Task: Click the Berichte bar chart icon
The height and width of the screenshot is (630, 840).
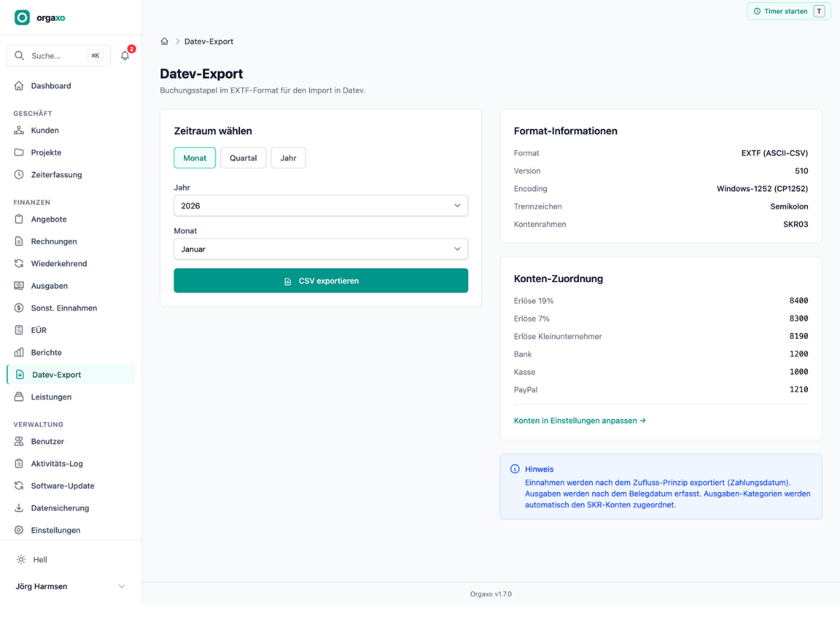Action: [19, 353]
